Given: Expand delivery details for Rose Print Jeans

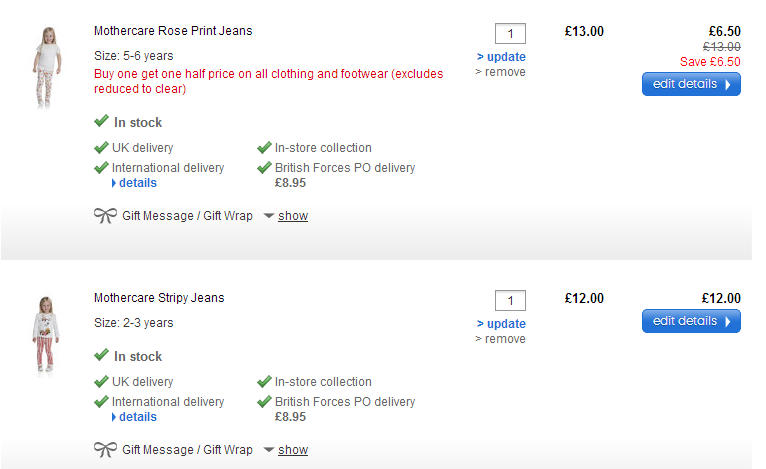Looking at the screenshot, I should click(x=137, y=183).
